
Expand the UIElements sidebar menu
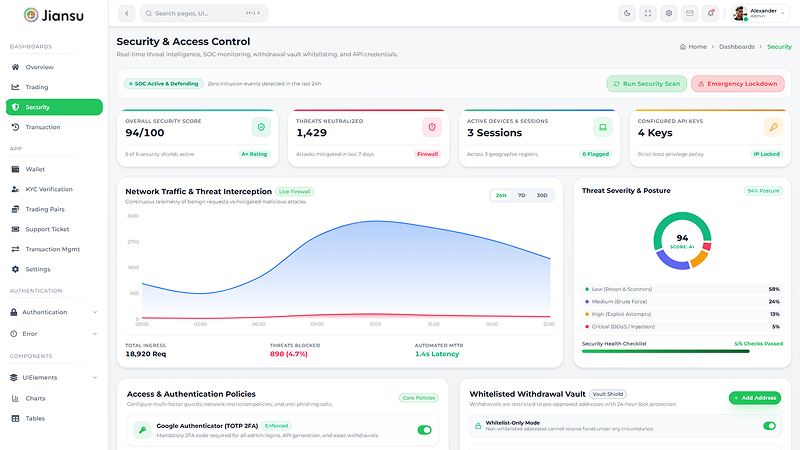point(54,378)
